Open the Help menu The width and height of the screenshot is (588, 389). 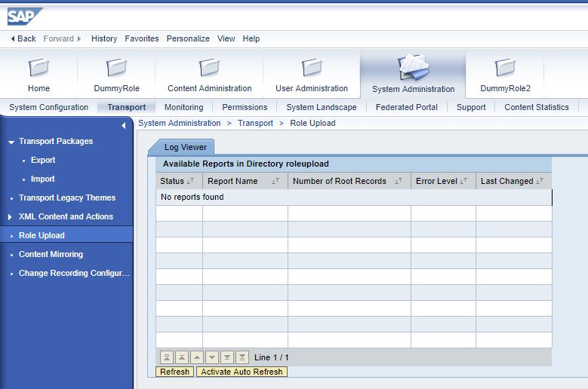click(x=251, y=38)
